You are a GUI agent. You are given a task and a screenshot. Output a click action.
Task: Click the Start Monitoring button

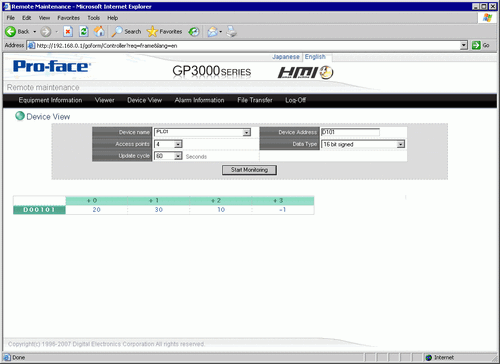[x=249, y=170]
